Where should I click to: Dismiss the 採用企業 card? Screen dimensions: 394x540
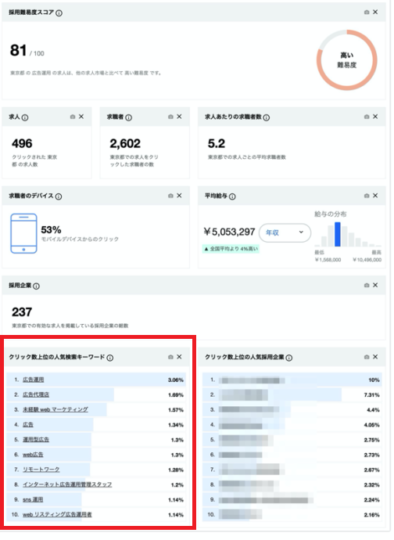[375, 285]
